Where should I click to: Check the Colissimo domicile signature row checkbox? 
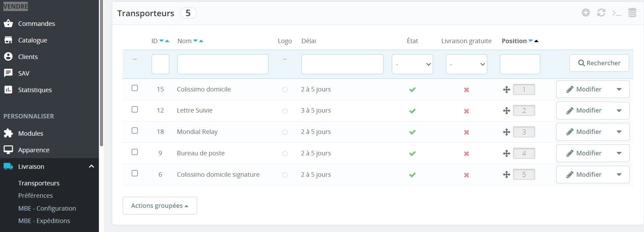(x=135, y=173)
